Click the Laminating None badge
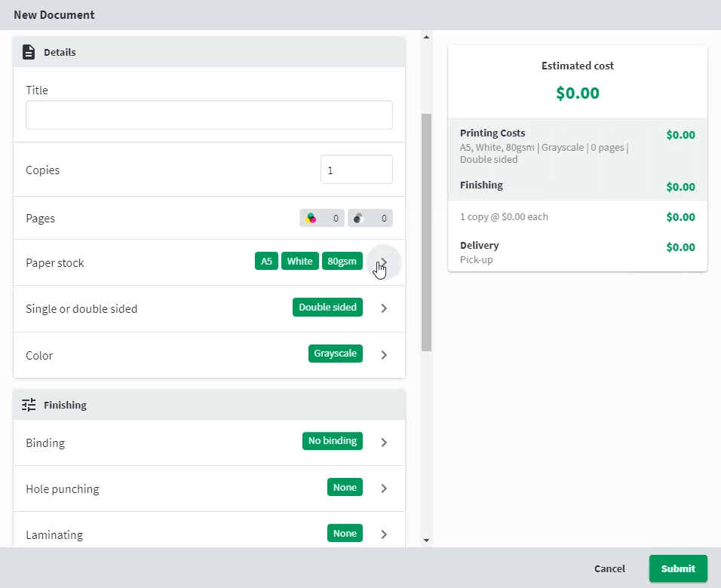The height and width of the screenshot is (588, 721). [x=345, y=533]
